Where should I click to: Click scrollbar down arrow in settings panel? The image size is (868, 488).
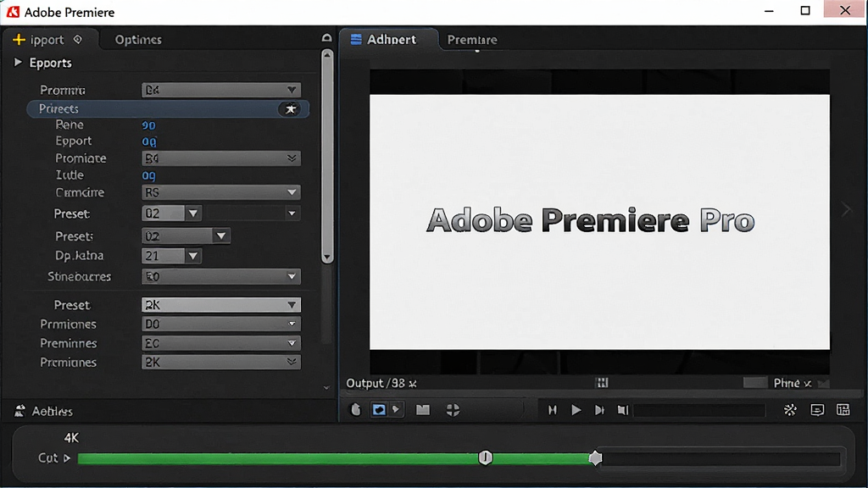[327, 258]
